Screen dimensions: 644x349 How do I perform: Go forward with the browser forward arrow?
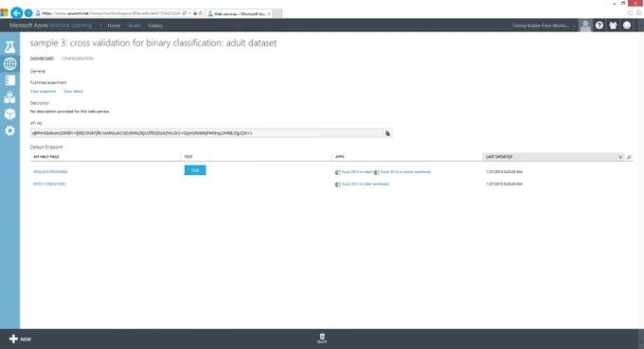click(x=27, y=13)
